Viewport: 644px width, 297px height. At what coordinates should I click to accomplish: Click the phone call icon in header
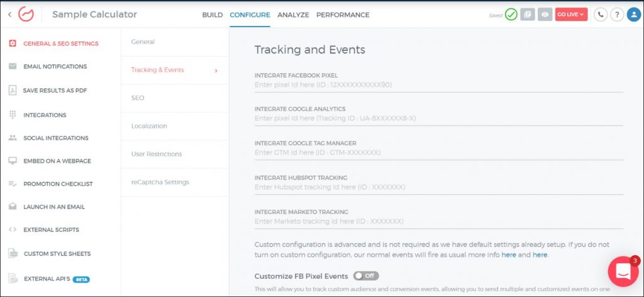coord(601,14)
